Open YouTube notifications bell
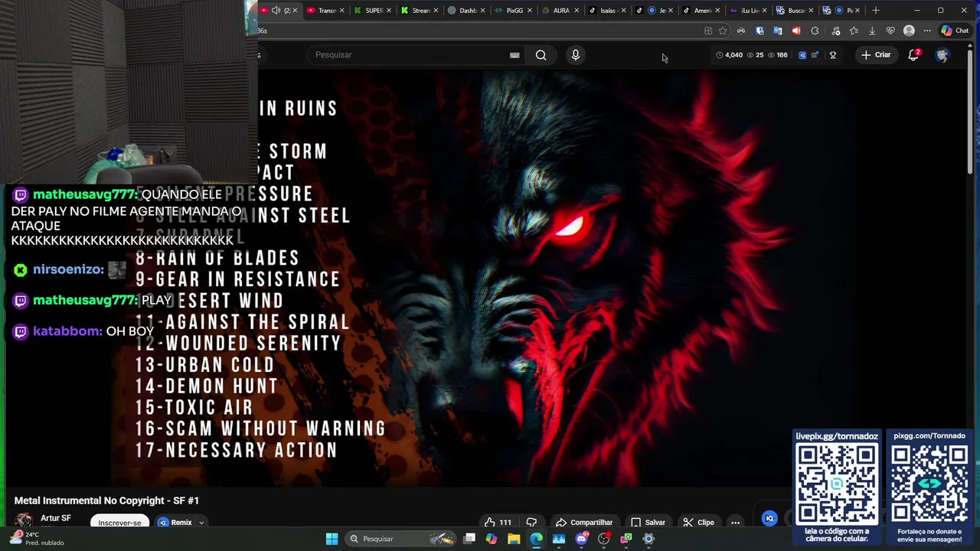This screenshot has height=551, width=980. [913, 55]
